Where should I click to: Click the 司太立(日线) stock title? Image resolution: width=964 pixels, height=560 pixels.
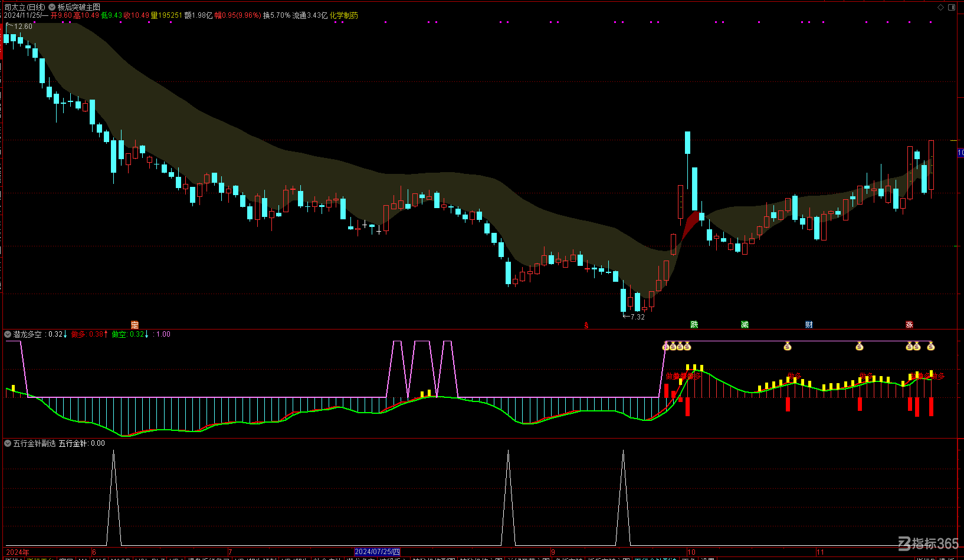coord(25,7)
